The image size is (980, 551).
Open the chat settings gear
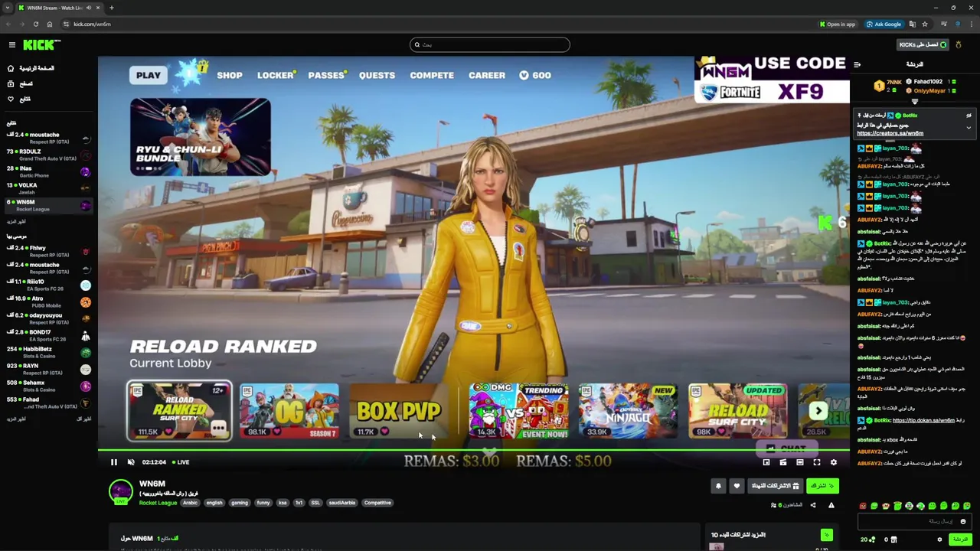(x=940, y=540)
